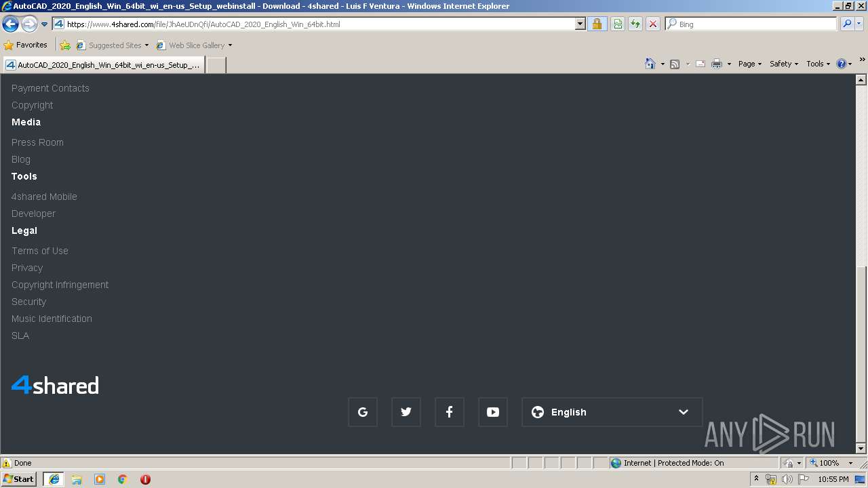Expand the command bar overflow chevron
This screenshot has width=868, height=488.
click(862, 60)
